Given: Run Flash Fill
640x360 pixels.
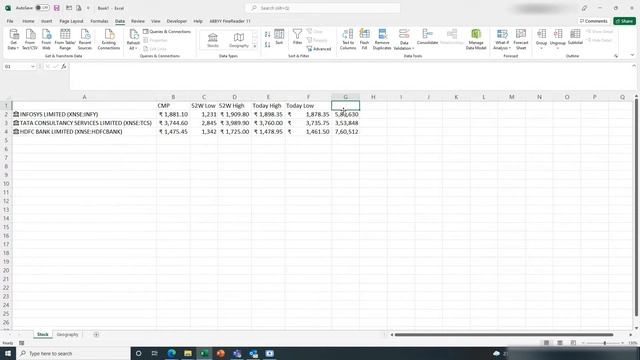Looking at the screenshot, I should point(364,40).
